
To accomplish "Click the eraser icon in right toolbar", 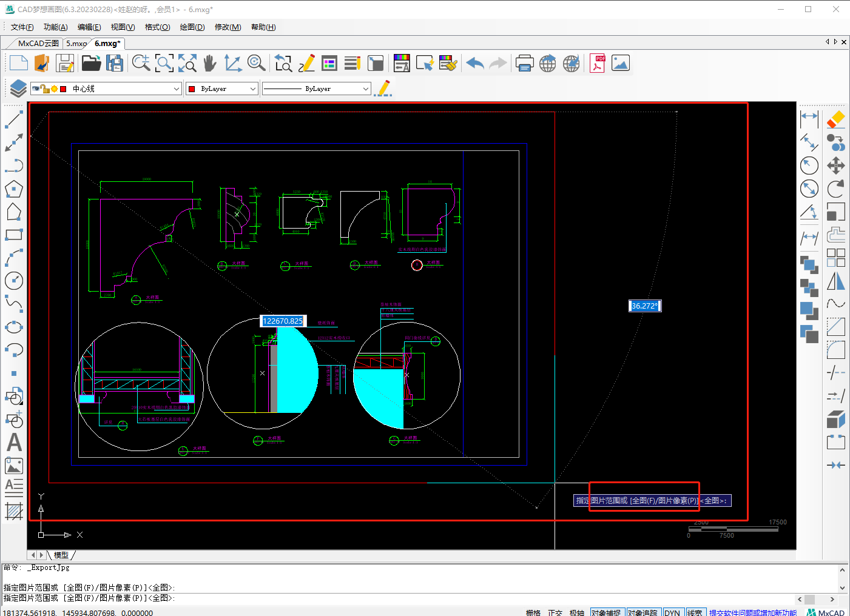I will (x=836, y=119).
